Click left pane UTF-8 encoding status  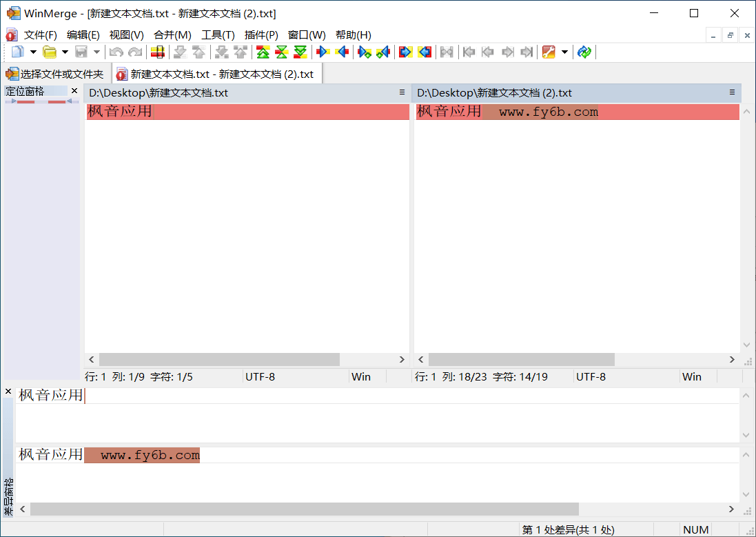(260, 377)
